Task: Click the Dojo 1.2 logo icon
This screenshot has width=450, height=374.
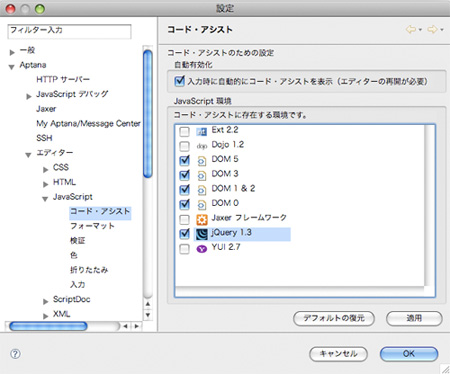Action: pyautogui.click(x=201, y=146)
